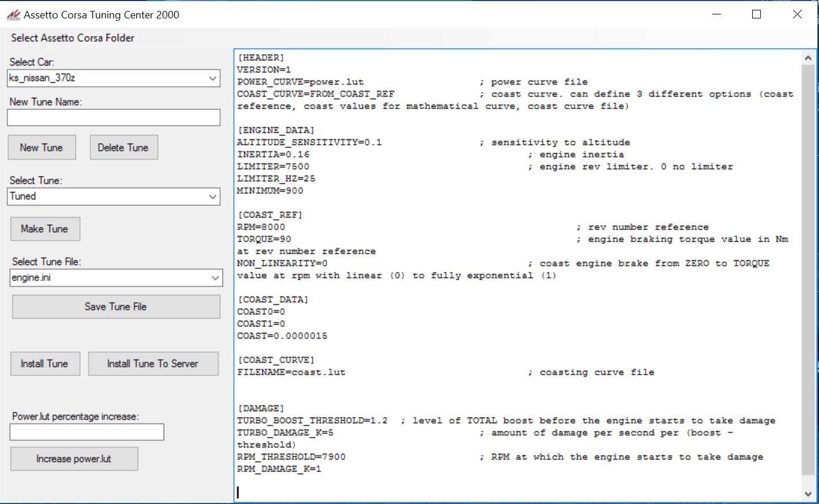Click the POWER_CURVE=power.lut text
This screenshot has height=504, width=819.
[300, 82]
